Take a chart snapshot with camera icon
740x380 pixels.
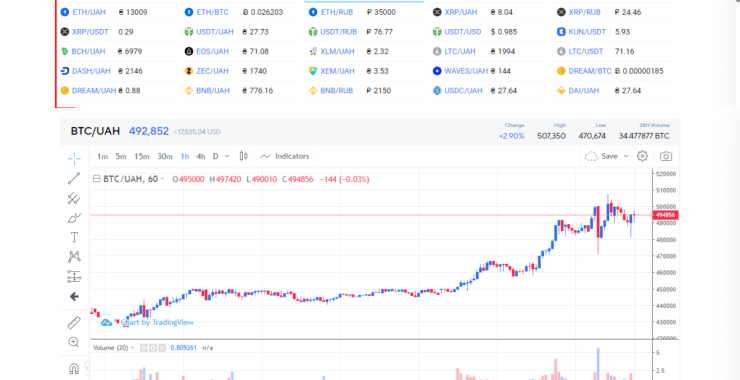click(666, 156)
